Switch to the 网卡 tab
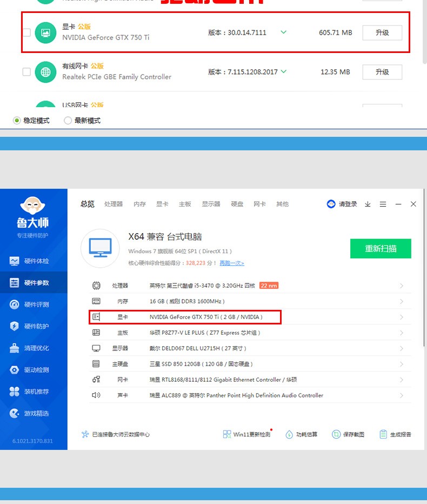The height and width of the screenshot is (504, 427). 259,204
